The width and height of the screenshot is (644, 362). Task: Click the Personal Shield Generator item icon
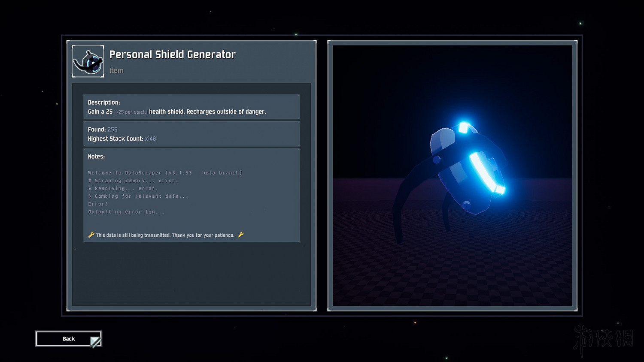click(x=88, y=61)
